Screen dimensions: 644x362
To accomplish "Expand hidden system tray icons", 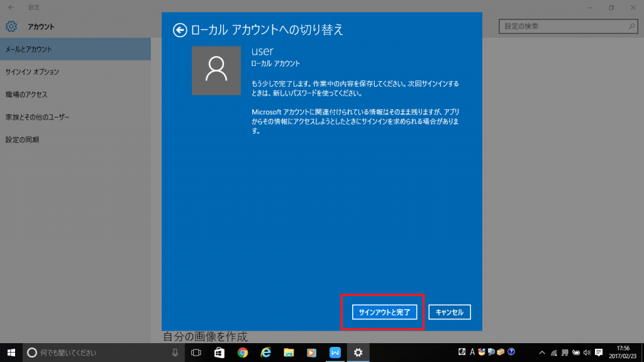I will tap(542, 353).
